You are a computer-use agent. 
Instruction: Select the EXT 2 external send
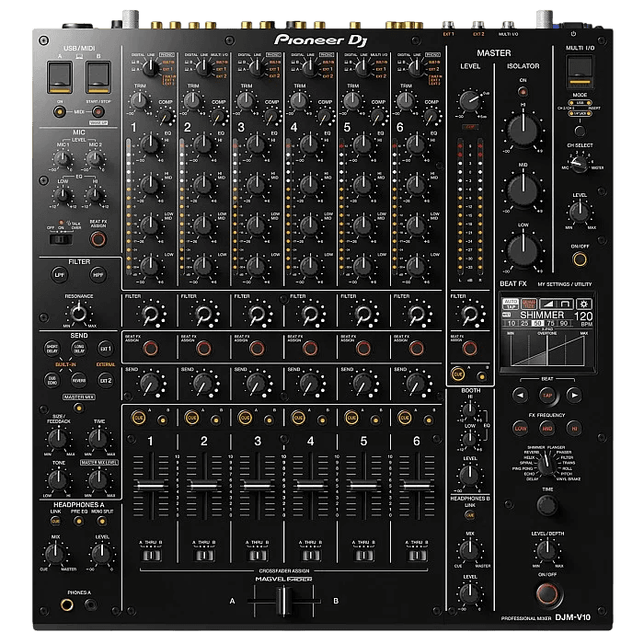click(106, 380)
